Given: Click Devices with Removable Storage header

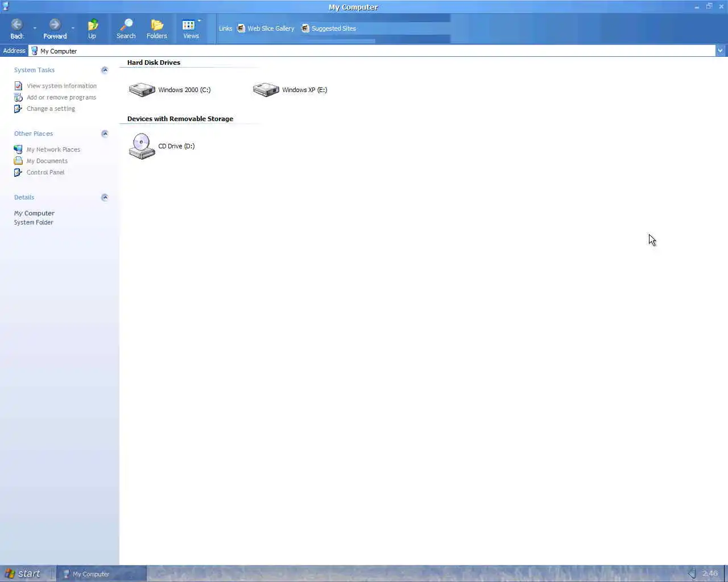Looking at the screenshot, I should coord(180,119).
